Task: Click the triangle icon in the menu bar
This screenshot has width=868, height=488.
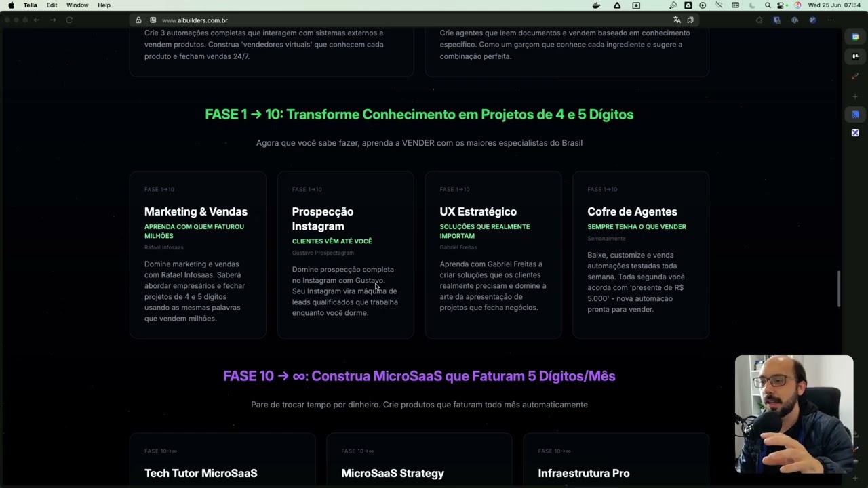Action: click(x=617, y=5)
